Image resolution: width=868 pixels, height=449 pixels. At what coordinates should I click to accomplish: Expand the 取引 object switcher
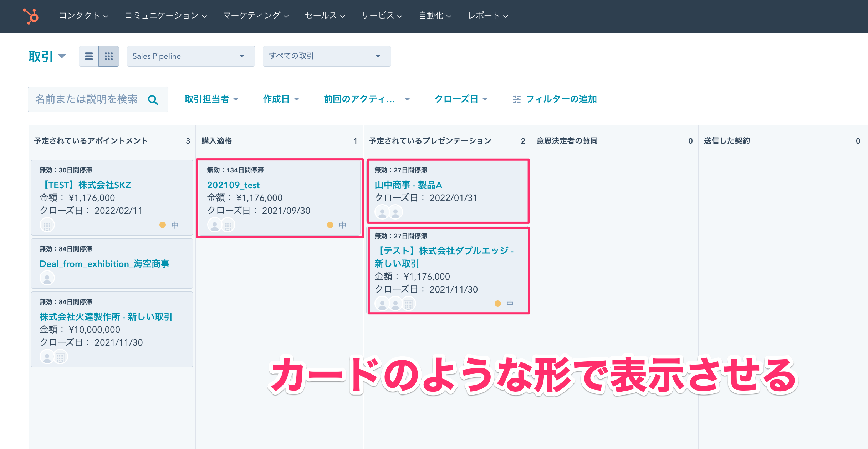click(x=47, y=56)
